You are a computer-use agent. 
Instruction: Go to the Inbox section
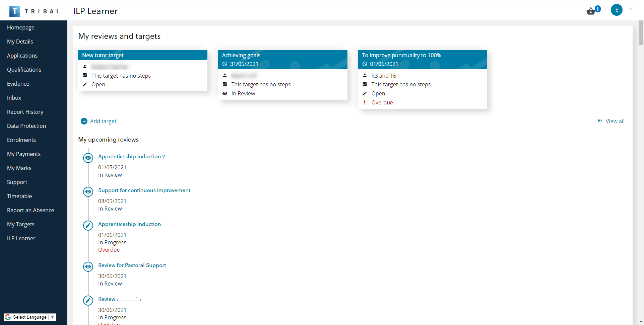point(14,98)
